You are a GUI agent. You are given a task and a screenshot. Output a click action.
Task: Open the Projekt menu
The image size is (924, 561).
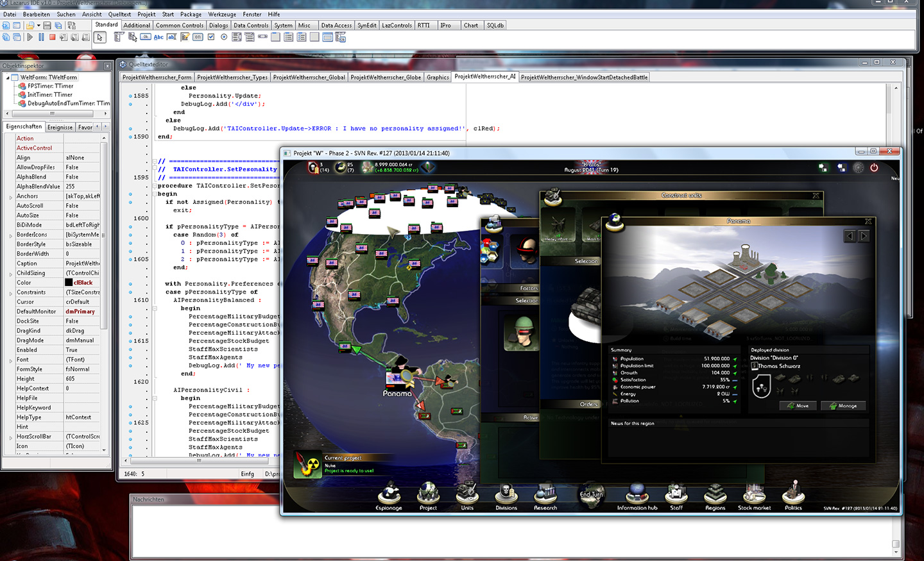146,14
